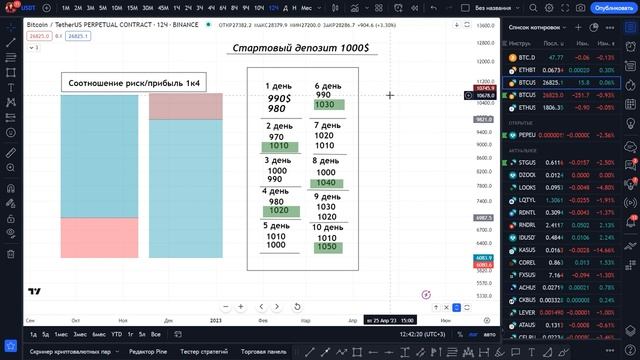This screenshot has height=360, width=640.
Task: Open chart settings gear in top bar
Action: [549, 8]
